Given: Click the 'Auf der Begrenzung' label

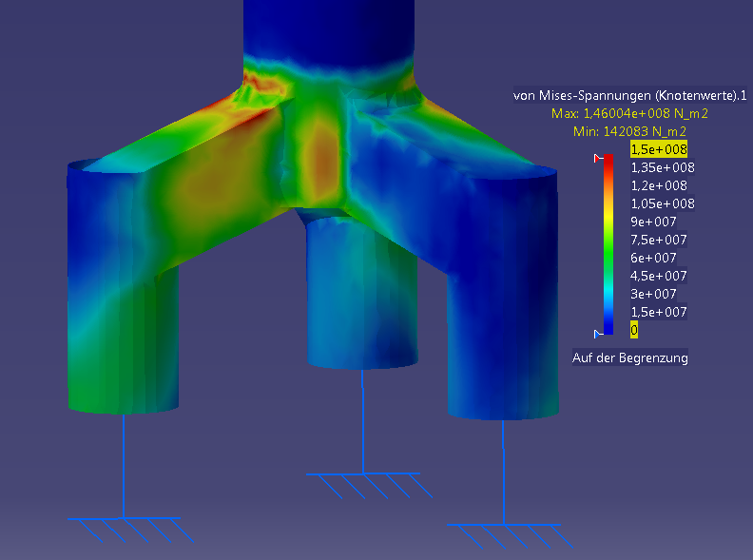Looking at the screenshot, I should (x=630, y=357).
